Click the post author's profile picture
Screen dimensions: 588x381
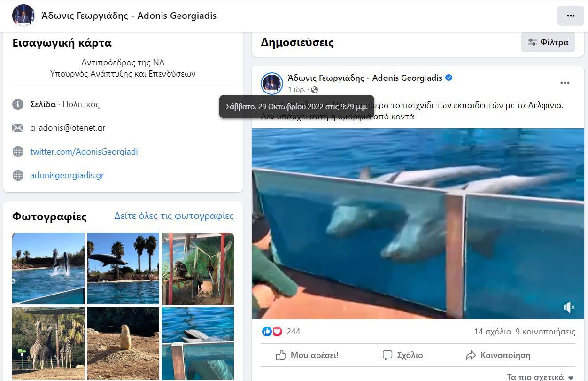[x=271, y=84]
